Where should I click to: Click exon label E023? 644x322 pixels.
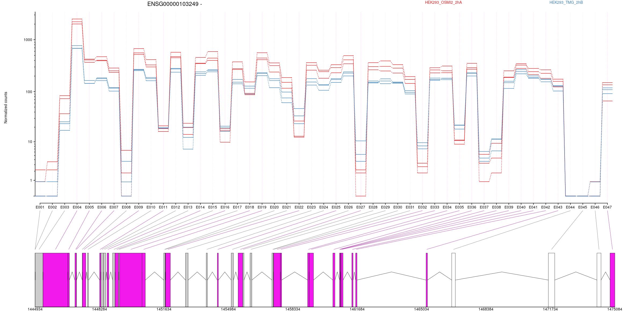[312, 207]
